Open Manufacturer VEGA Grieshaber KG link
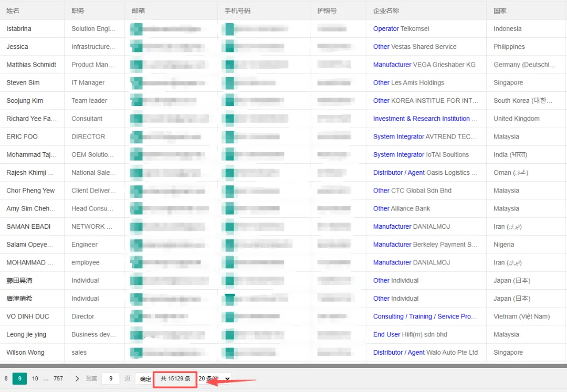 (x=424, y=65)
